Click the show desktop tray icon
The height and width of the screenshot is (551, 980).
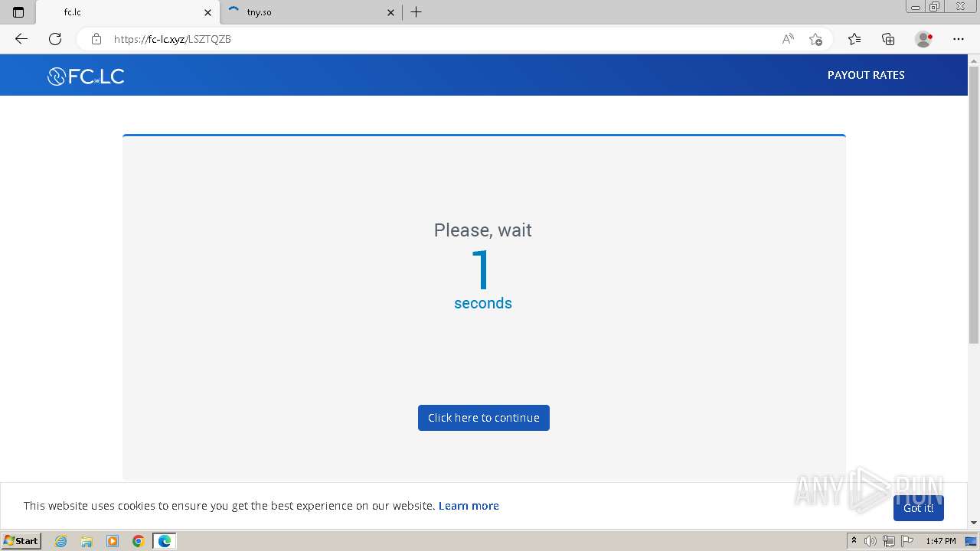pos(971,541)
